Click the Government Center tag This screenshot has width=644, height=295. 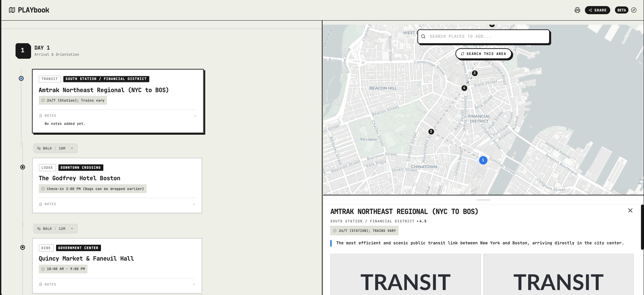pyautogui.click(x=78, y=248)
